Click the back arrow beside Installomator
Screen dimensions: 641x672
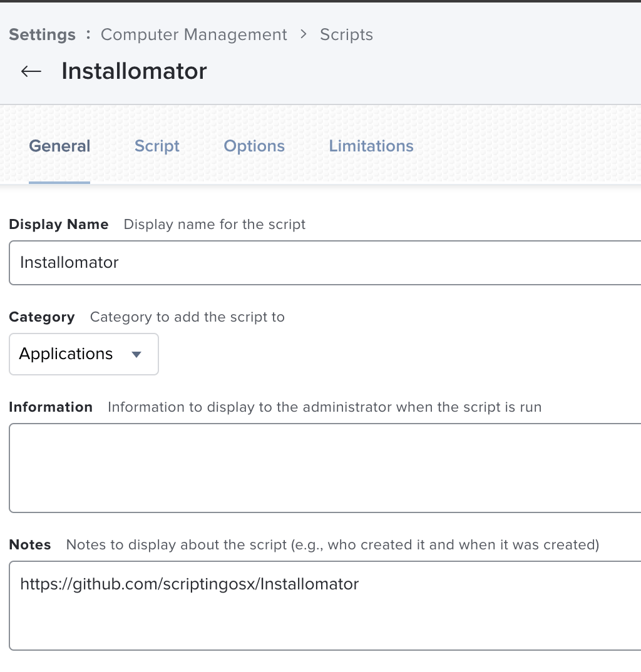pyautogui.click(x=31, y=71)
